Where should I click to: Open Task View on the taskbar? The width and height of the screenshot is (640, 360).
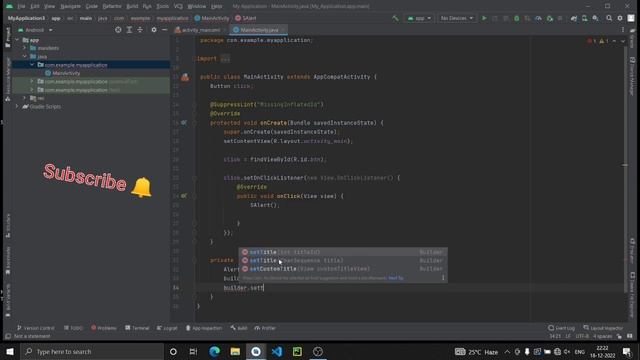coord(193,351)
